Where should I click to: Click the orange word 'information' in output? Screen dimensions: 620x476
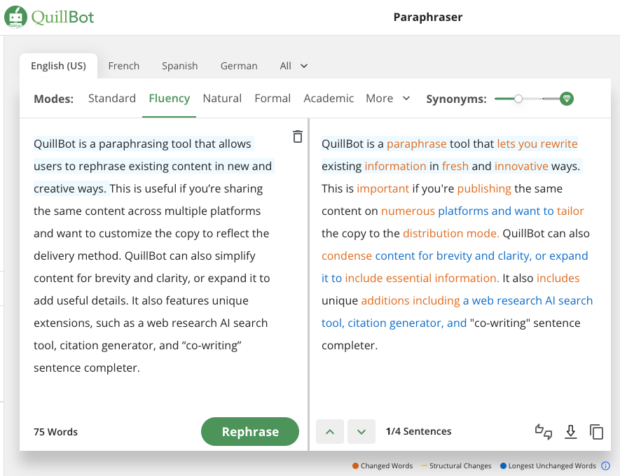point(395,166)
